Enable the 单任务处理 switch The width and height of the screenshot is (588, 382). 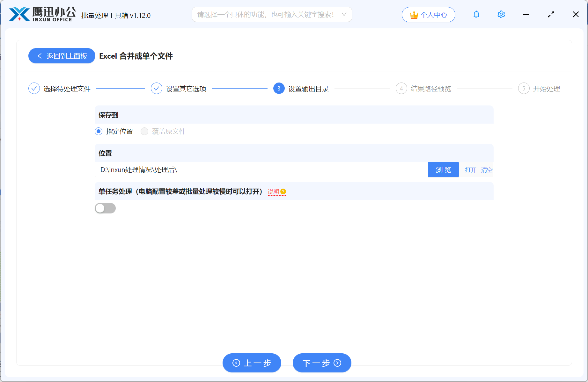click(x=105, y=208)
